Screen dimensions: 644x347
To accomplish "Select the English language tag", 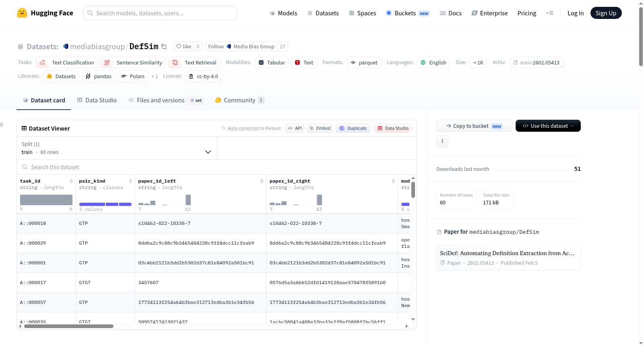I will click(433, 62).
